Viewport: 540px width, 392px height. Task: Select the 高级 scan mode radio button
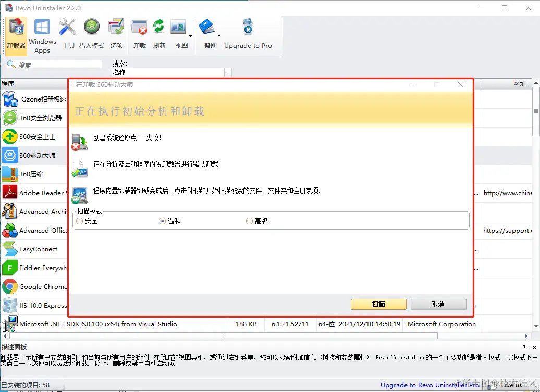[x=249, y=221]
